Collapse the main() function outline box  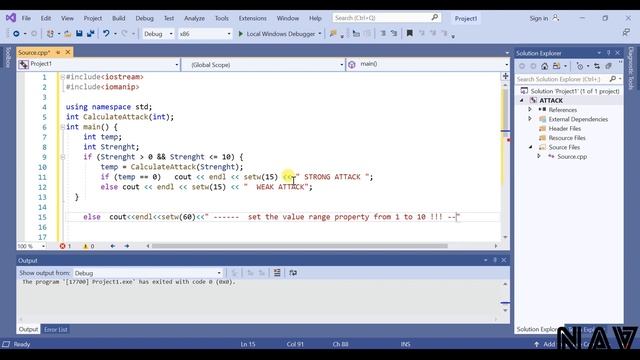click(62, 127)
